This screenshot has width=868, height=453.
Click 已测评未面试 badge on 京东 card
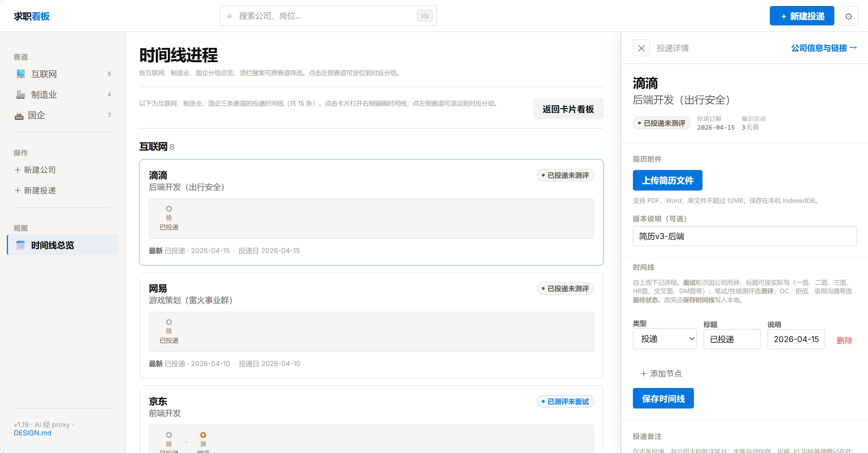565,401
